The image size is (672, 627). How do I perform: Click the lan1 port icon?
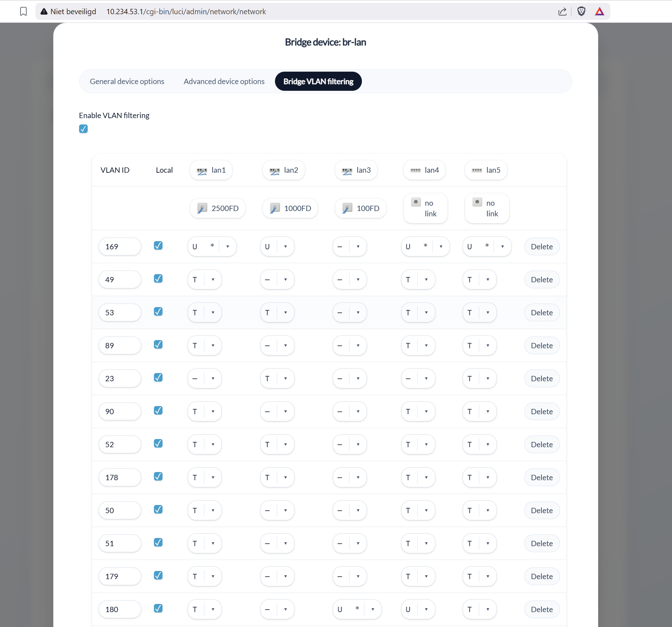(x=202, y=171)
